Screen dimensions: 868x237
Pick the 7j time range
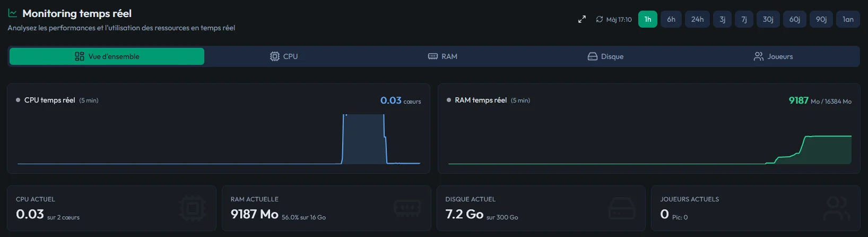744,19
